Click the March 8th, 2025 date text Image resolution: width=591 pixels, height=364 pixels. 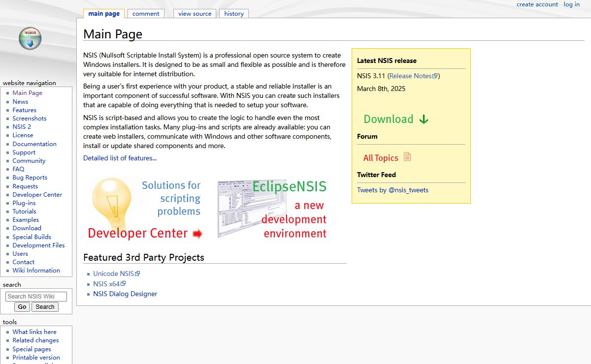pyautogui.click(x=381, y=89)
